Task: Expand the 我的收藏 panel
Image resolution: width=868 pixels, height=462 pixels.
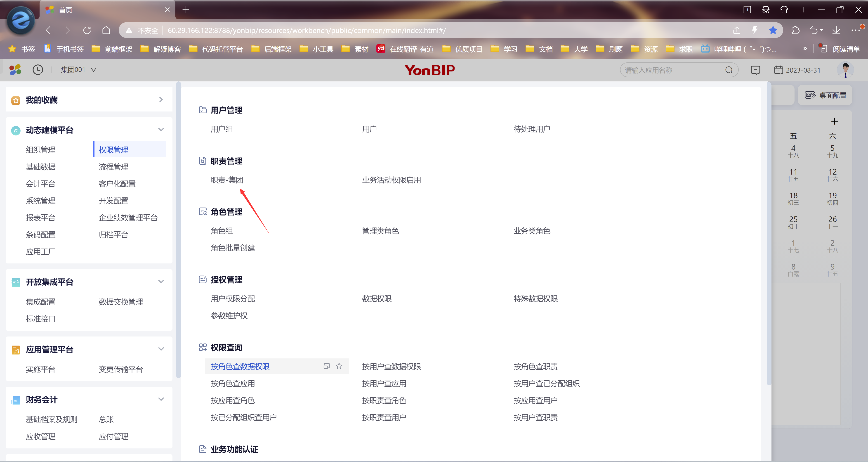Action: coord(161,100)
